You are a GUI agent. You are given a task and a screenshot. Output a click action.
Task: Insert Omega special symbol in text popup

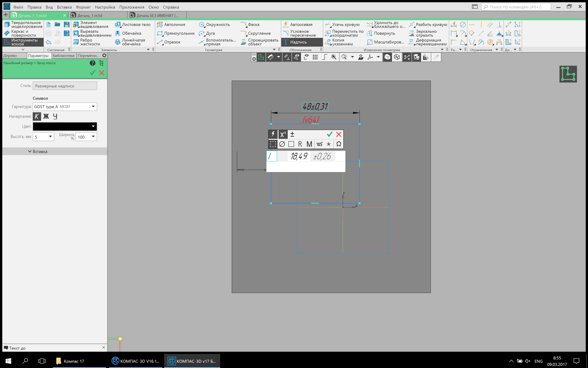tap(338, 144)
